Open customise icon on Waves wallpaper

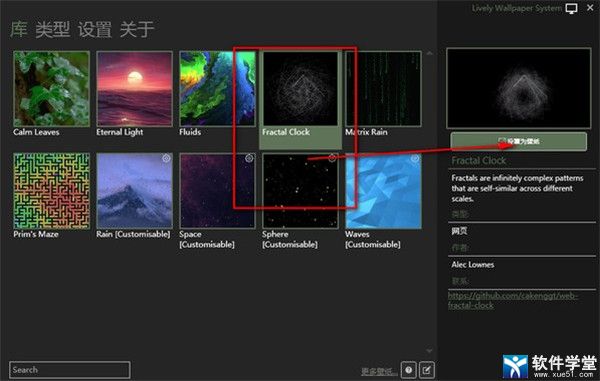415,158
